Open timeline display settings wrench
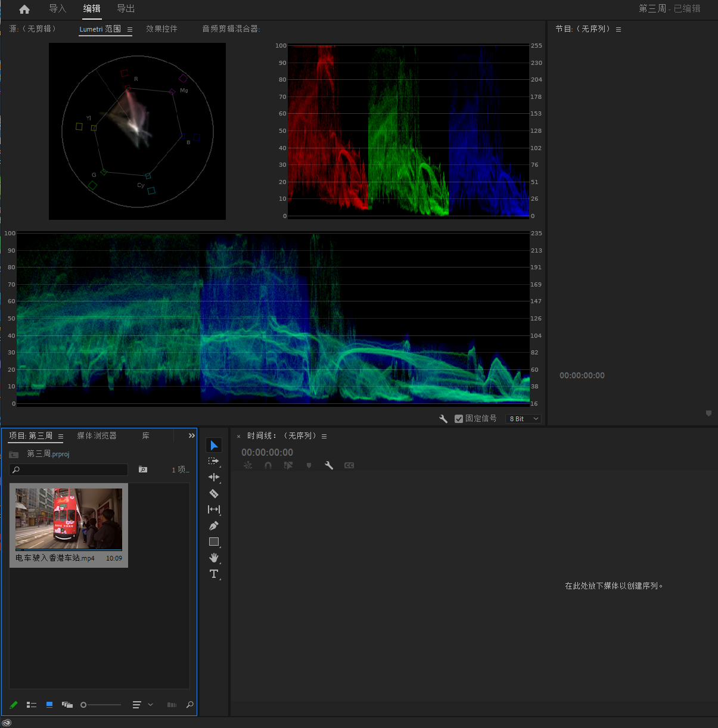Viewport: 718px width, 728px height. (x=329, y=465)
